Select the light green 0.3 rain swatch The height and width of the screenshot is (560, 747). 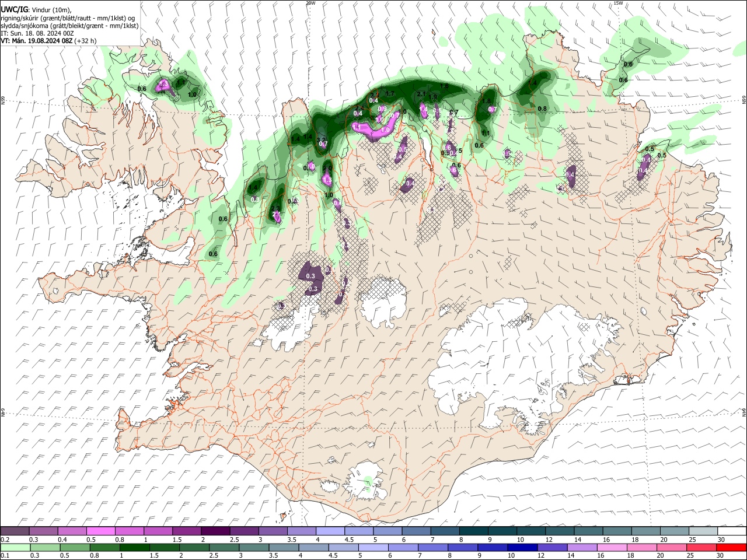(x=45, y=548)
